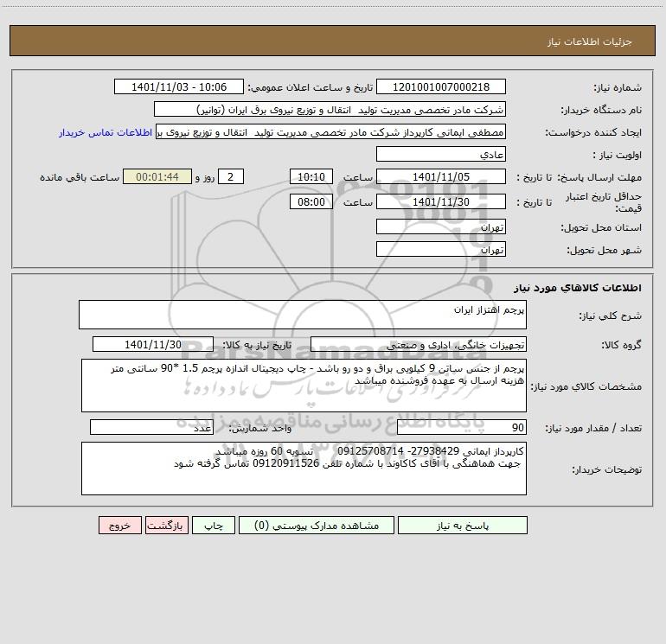Viewport: 666px width, 644px height.
Task: Click delivery city field تهران
Action: (x=441, y=249)
